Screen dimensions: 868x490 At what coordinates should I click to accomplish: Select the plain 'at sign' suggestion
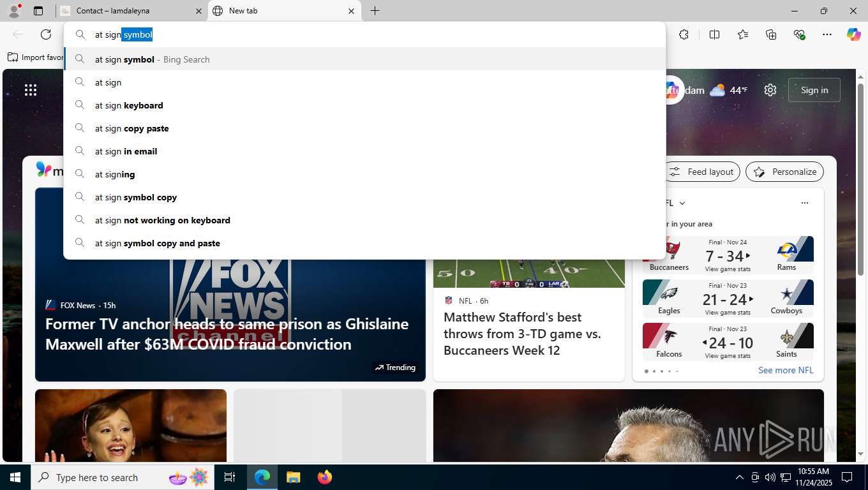[364, 82]
